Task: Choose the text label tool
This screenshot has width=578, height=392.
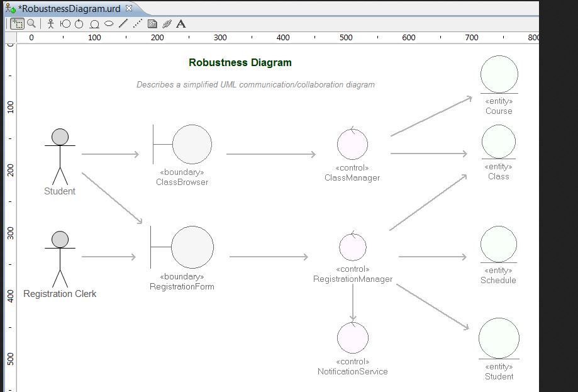Action: (181, 24)
